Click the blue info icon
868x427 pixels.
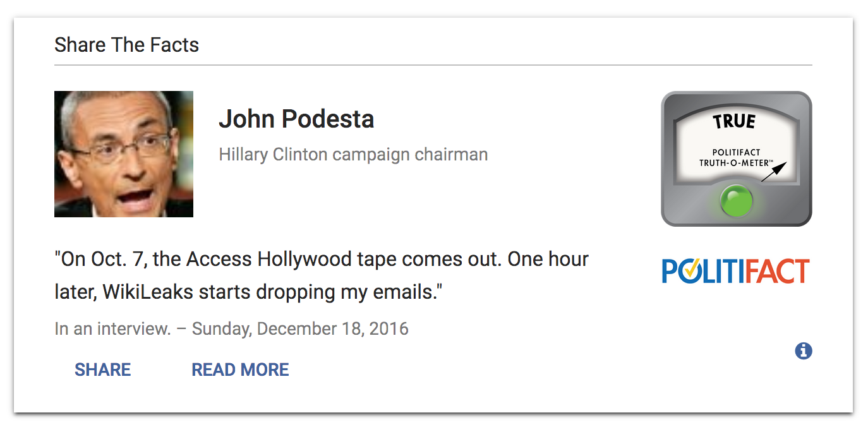[803, 351]
